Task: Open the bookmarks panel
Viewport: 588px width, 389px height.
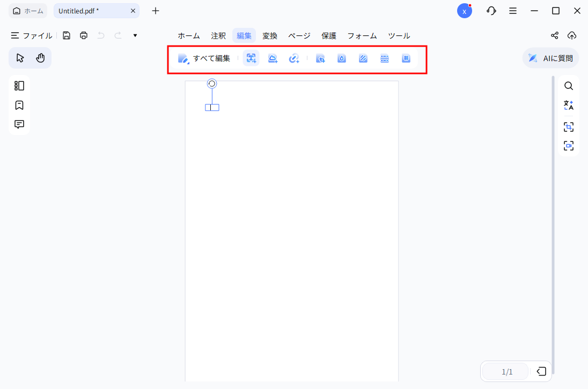Action: click(19, 105)
